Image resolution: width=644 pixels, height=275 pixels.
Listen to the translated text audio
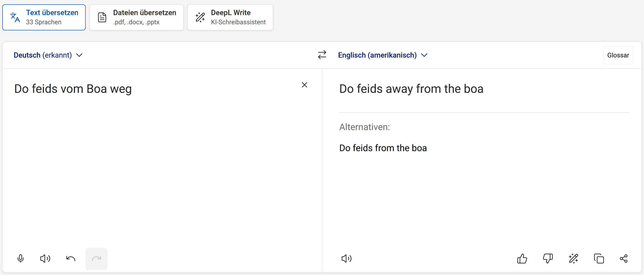(346, 259)
